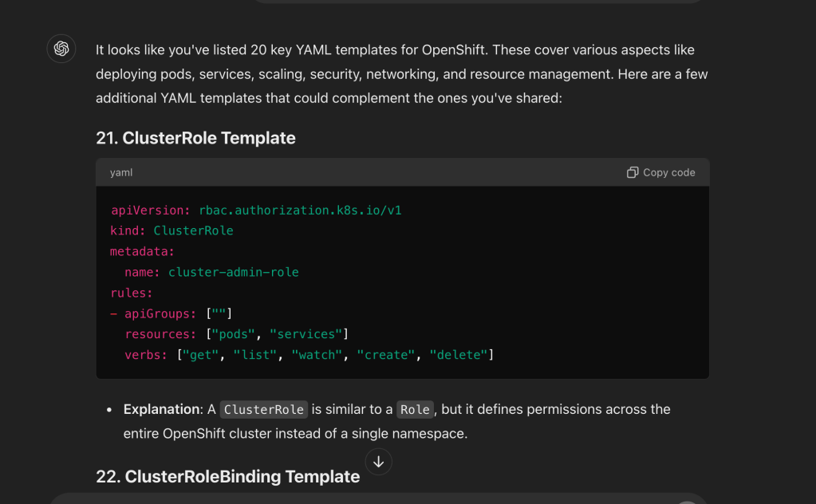Click the 'yaml' language label
This screenshot has width=816, height=504.
(121, 173)
